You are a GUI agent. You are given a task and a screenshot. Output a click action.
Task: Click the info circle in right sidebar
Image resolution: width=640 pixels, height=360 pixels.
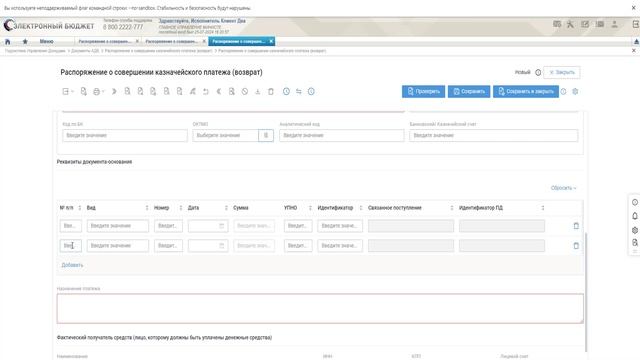pyautogui.click(x=635, y=202)
